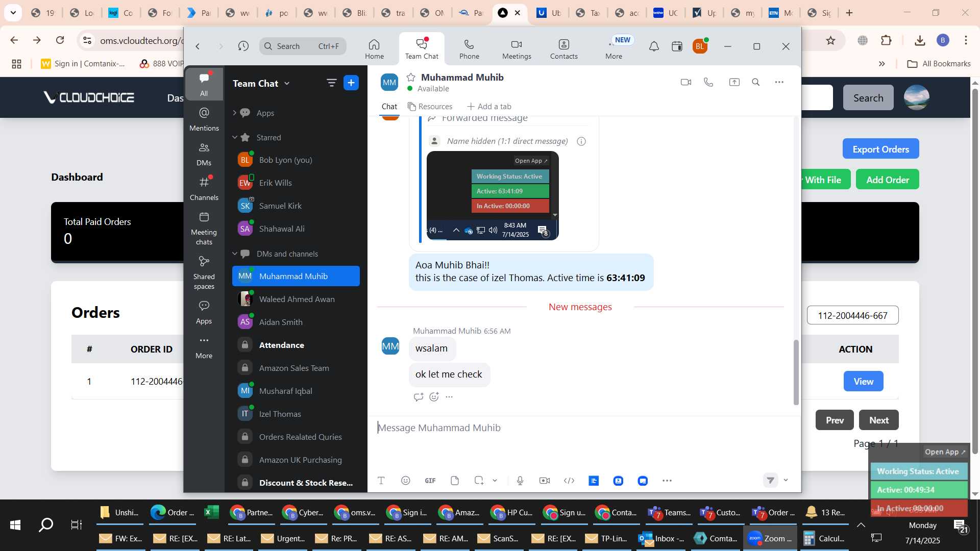
Task: Switch to Zoom Phone tab
Action: pos(469,49)
